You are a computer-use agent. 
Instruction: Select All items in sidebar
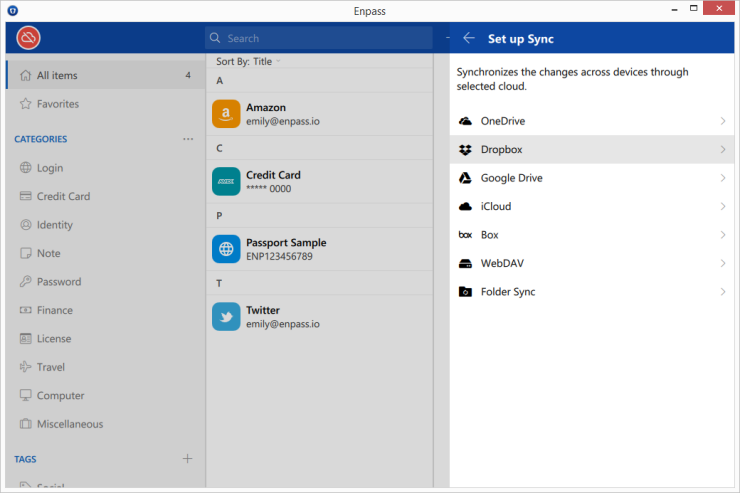coord(106,75)
